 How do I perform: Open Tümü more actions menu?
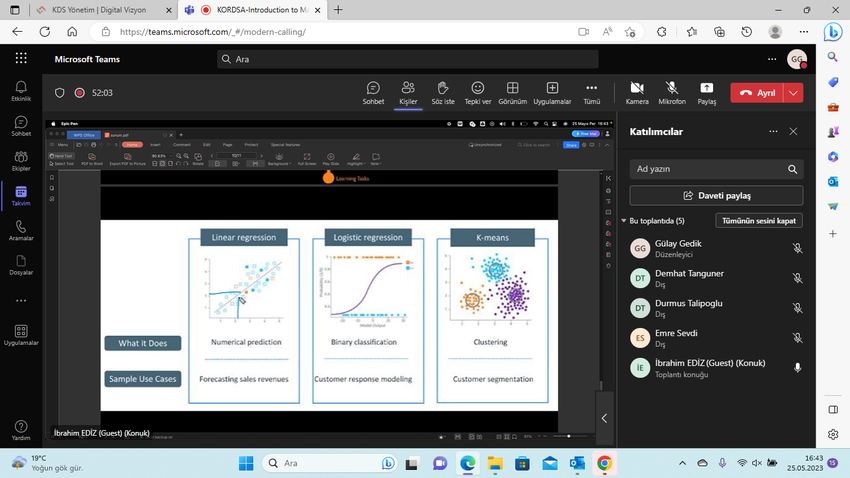[591, 93]
